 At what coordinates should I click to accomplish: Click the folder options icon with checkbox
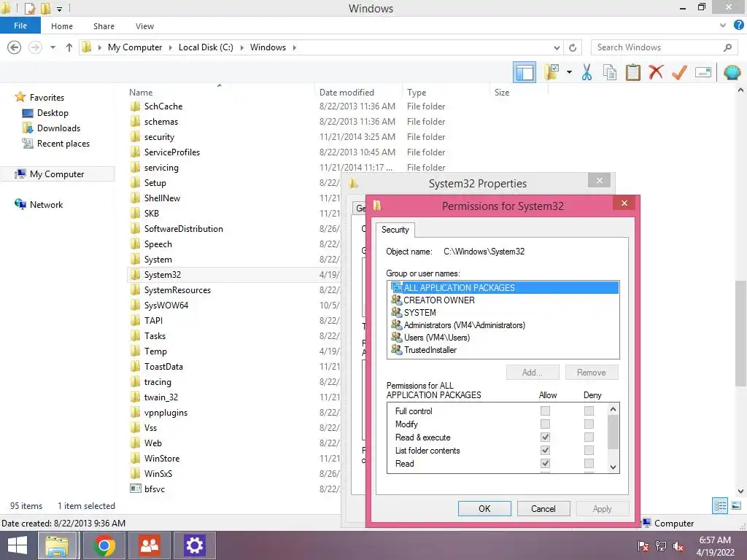pos(551,72)
